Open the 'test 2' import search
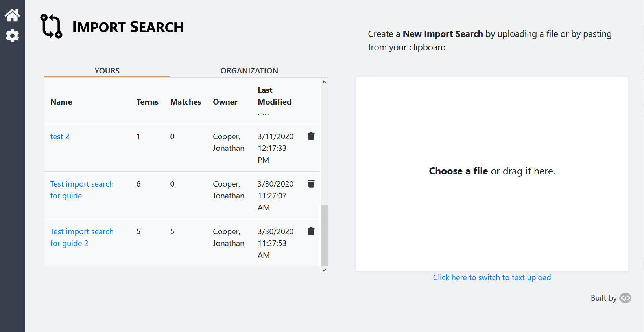 (x=60, y=136)
